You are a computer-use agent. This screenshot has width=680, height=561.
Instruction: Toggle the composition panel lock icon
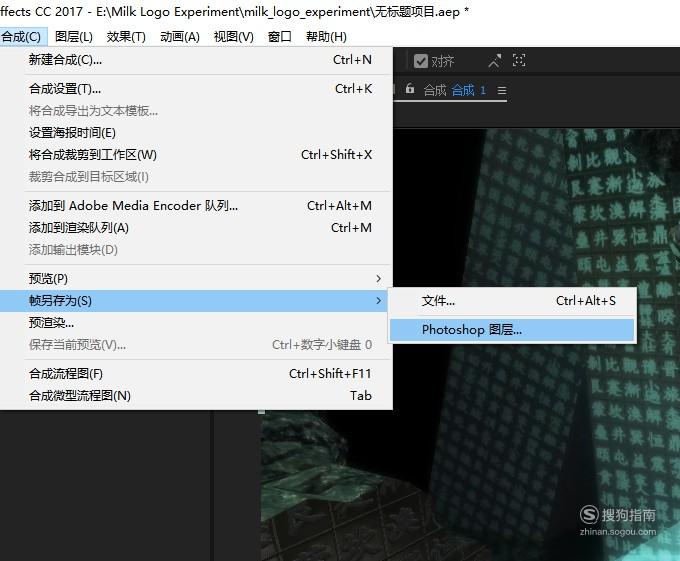click(x=410, y=89)
